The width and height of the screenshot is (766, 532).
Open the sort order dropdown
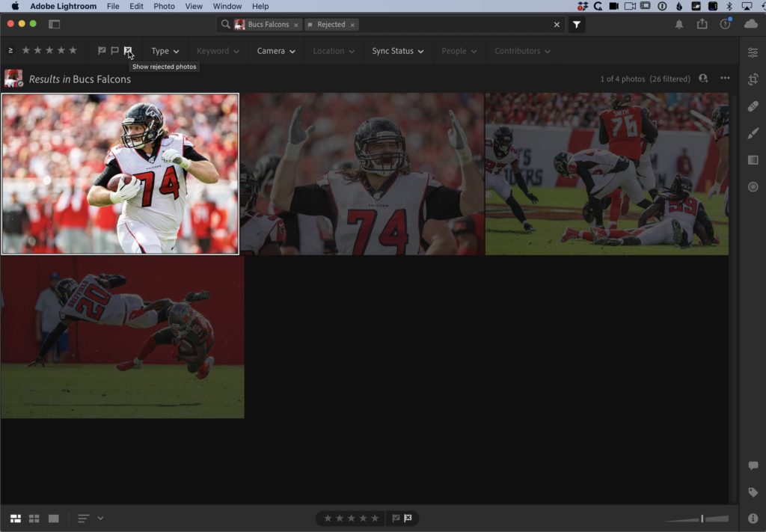(x=91, y=519)
